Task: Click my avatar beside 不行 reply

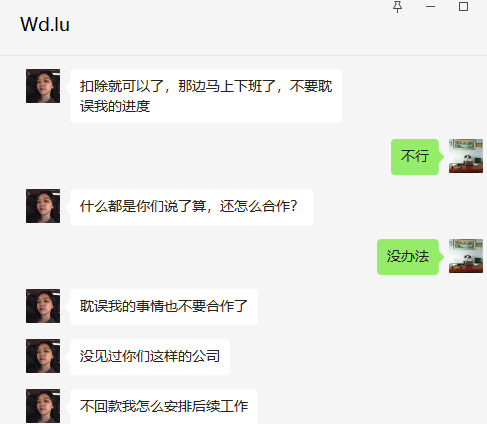Action: 466,156
